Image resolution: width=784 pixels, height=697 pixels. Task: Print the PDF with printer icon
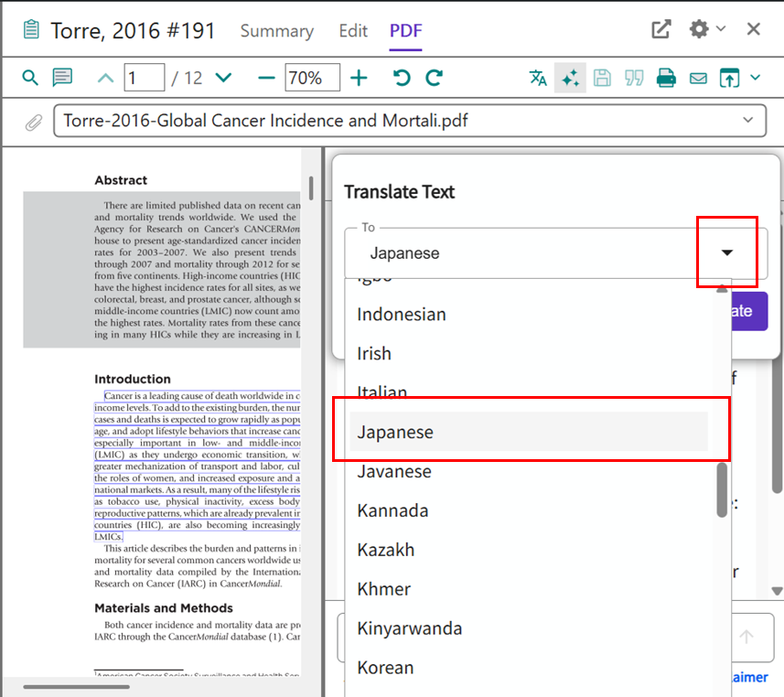coord(666,78)
